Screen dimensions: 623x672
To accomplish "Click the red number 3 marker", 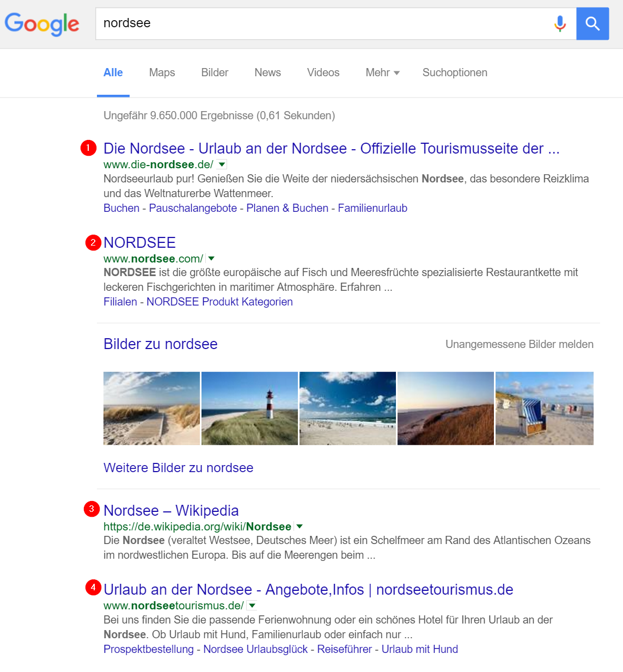I will point(91,509).
